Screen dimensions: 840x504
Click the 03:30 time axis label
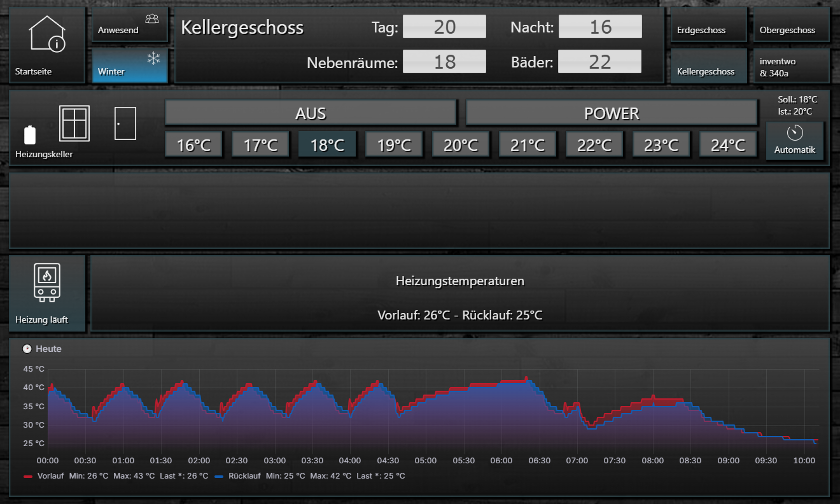312,461
